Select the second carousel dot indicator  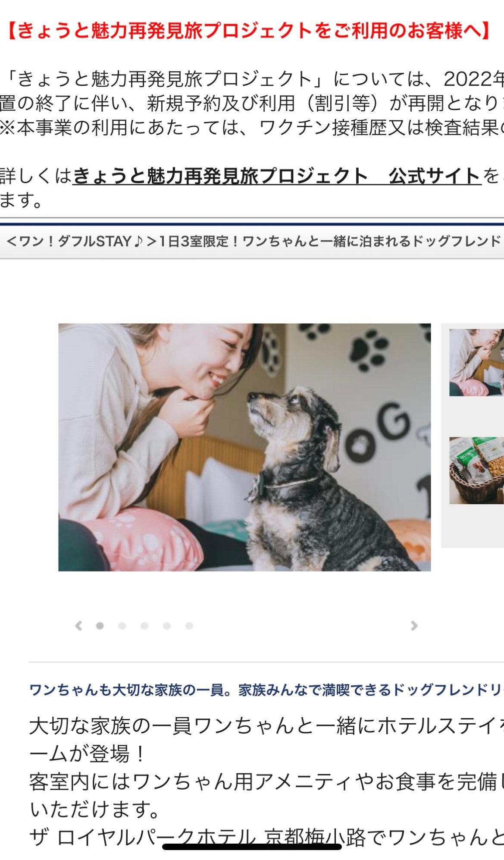click(x=122, y=626)
